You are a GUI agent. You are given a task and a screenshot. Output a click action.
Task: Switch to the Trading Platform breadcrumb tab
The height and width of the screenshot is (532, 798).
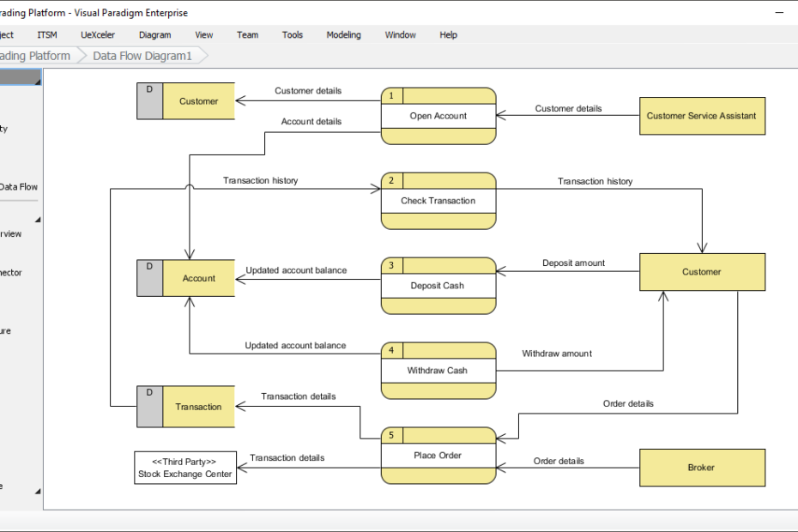click(x=34, y=55)
